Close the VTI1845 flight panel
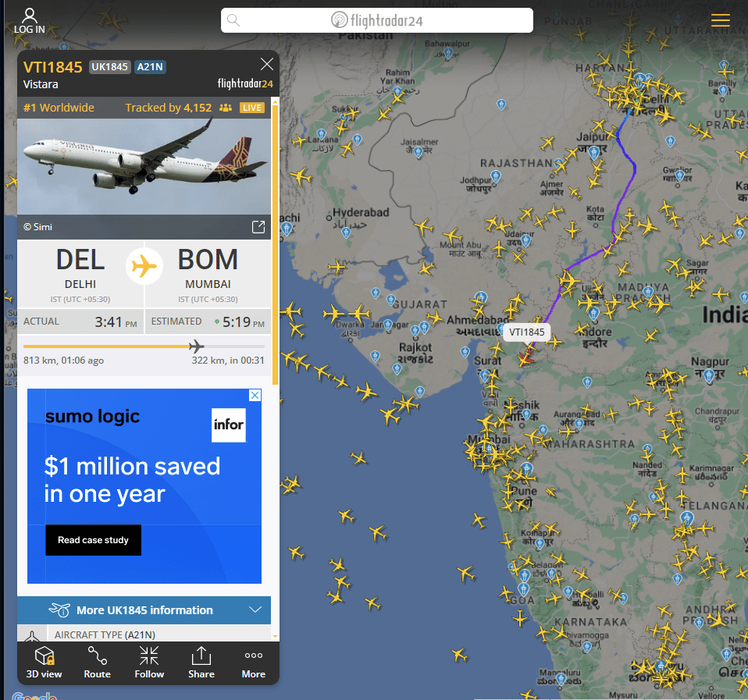This screenshot has width=748, height=700. pos(267,64)
